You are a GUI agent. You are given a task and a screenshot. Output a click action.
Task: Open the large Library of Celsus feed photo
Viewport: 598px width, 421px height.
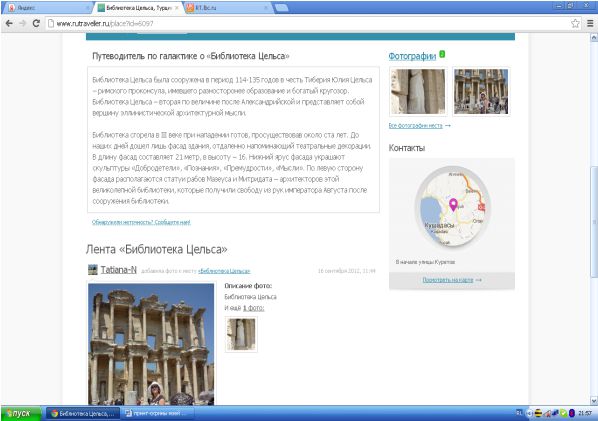pyautogui.click(x=151, y=344)
